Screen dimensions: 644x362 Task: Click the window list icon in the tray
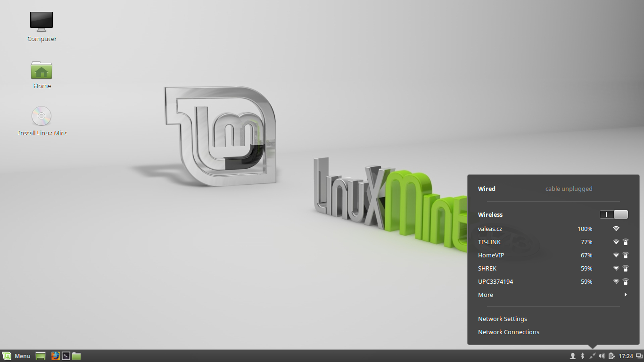pyautogui.click(x=639, y=356)
